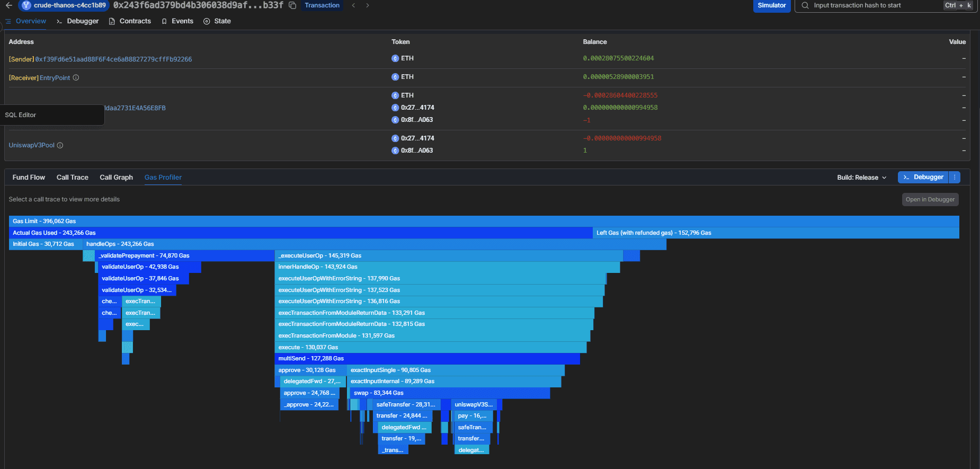Viewport: 980px width, 469px height.
Task: Click the search magnifier icon
Action: [x=805, y=5]
